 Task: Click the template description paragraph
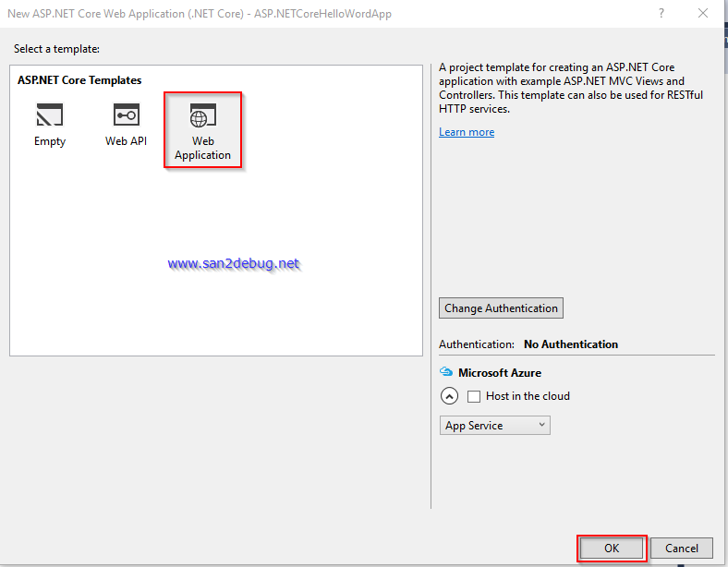571,88
